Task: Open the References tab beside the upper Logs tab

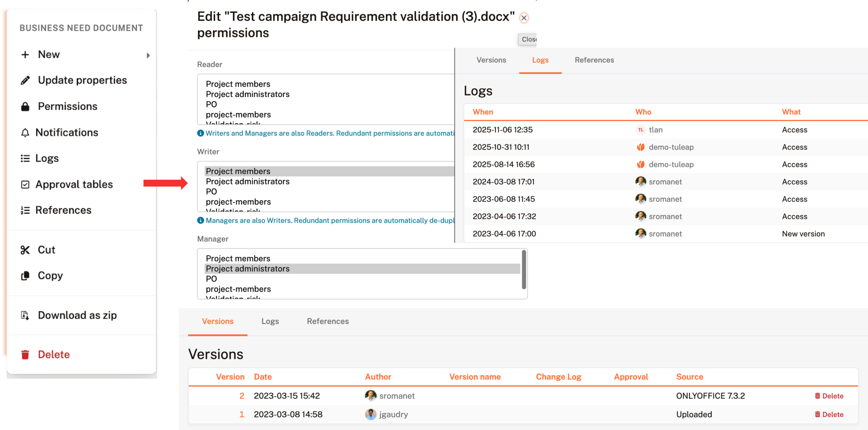Action: (594, 60)
